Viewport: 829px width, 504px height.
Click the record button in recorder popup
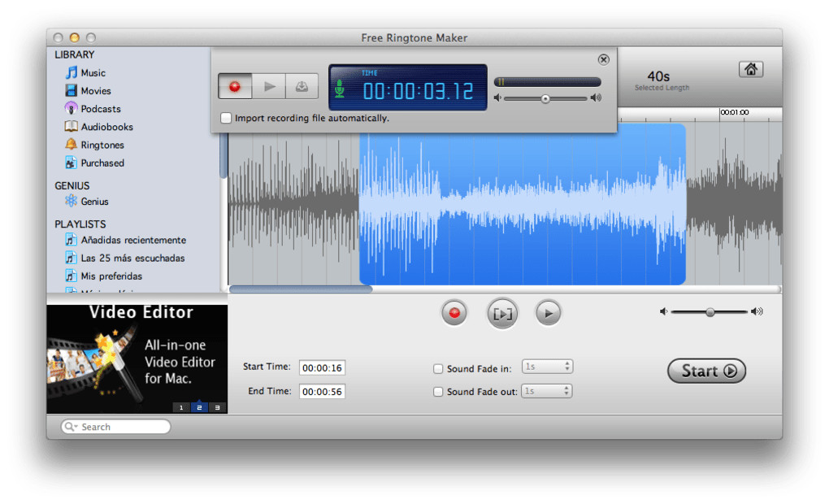click(235, 86)
